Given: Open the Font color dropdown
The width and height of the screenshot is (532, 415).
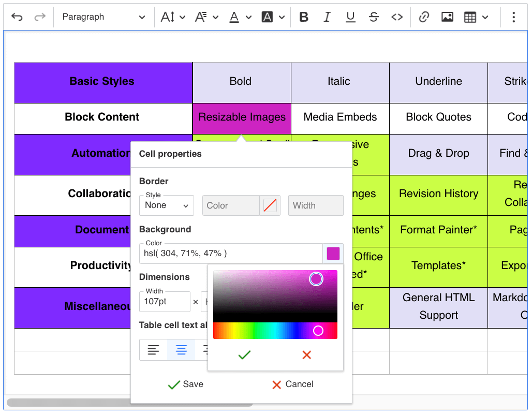Looking at the screenshot, I should [240, 17].
